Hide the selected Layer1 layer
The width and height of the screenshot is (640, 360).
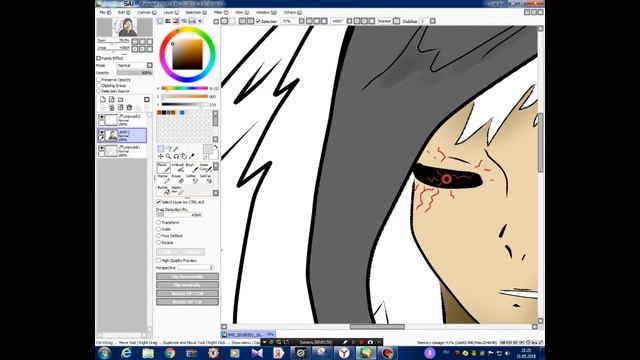(x=101, y=132)
